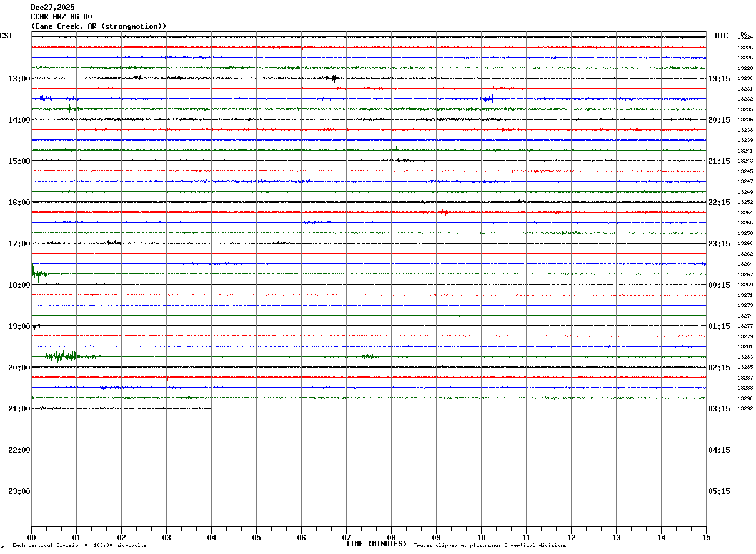Click the CST column header
The width and height of the screenshot is (756, 554).
pos(6,36)
